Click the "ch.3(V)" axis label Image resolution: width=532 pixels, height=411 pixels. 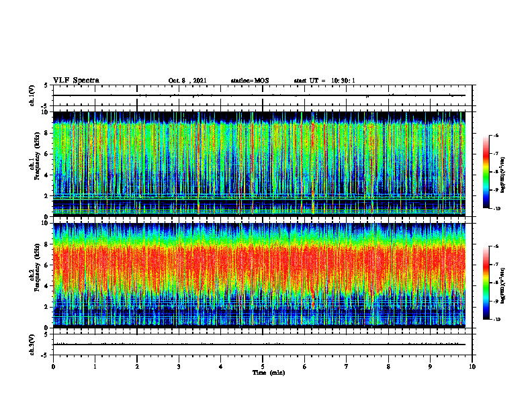pos(32,345)
